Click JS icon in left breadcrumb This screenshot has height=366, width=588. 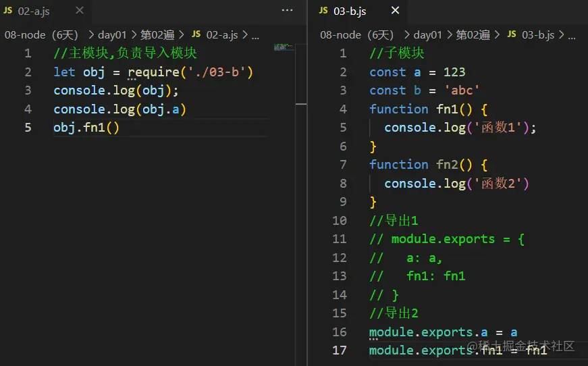(196, 34)
